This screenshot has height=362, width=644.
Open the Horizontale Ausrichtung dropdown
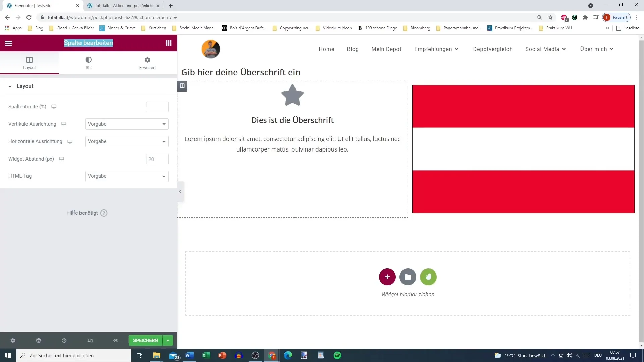click(127, 141)
